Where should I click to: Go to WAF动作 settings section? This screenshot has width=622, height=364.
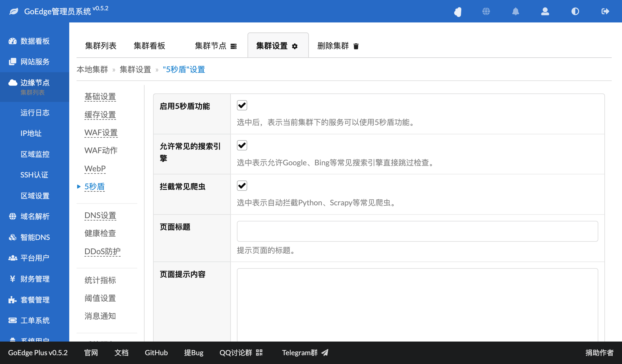tap(101, 150)
